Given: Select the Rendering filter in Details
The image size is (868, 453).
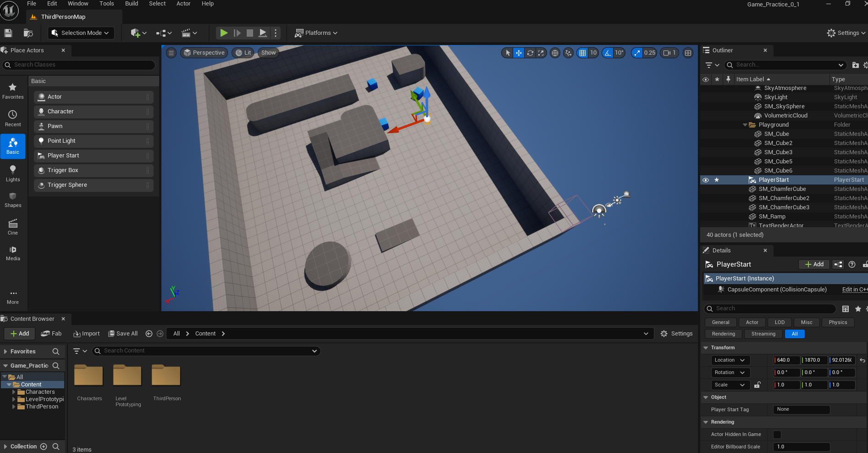Looking at the screenshot, I should pyautogui.click(x=724, y=334).
